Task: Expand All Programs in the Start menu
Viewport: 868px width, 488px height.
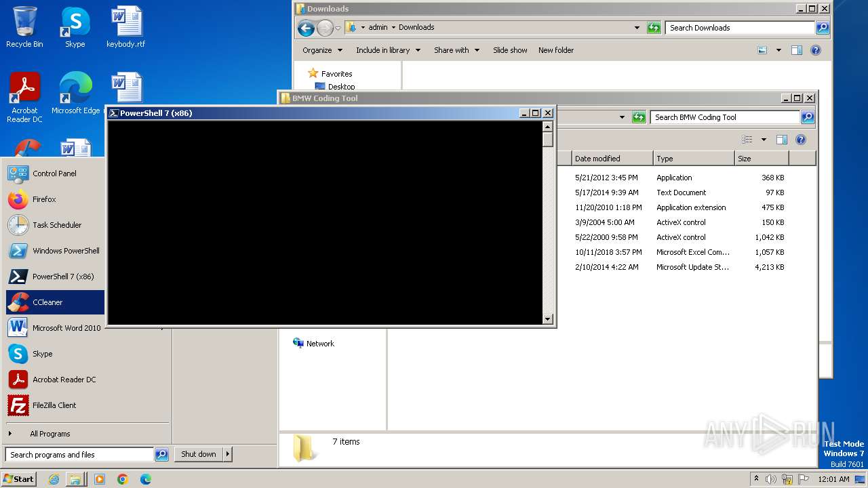Action: click(x=50, y=434)
